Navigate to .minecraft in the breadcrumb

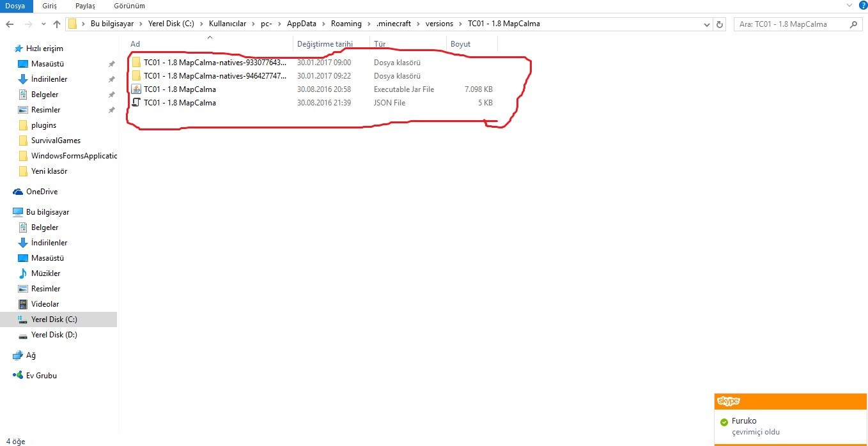click(394, 24)
